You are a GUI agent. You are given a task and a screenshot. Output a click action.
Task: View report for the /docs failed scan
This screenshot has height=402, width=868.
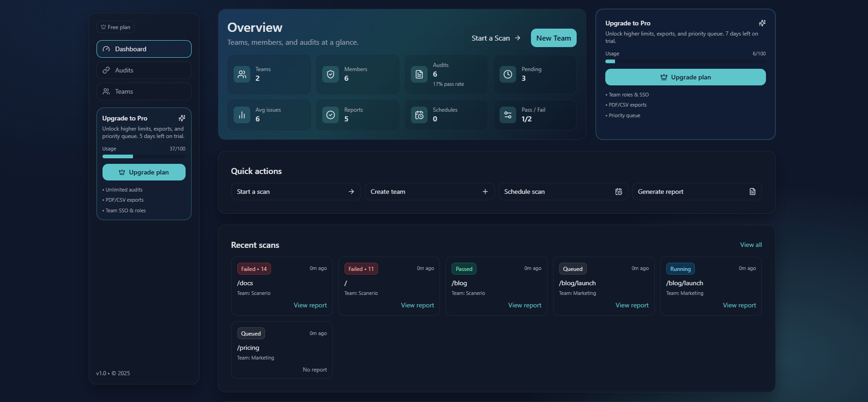310,305
